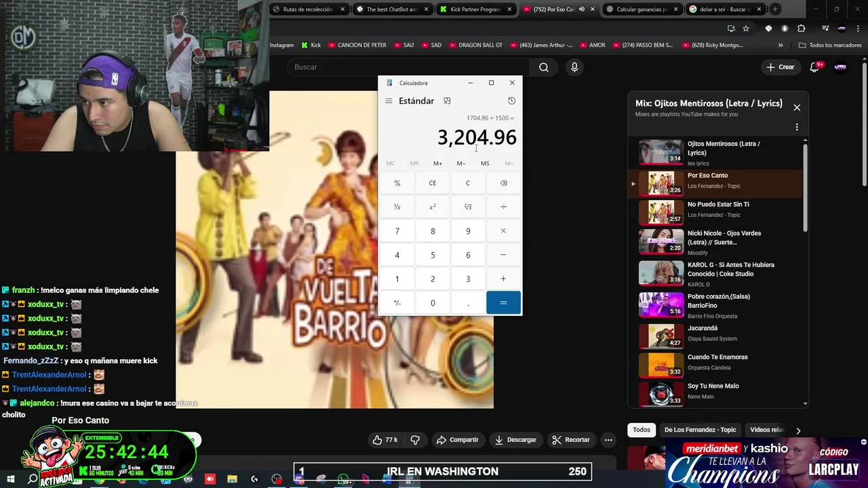
Task: Play Nicki Nicole Ojos Verdes track
Action: (719, 242)
